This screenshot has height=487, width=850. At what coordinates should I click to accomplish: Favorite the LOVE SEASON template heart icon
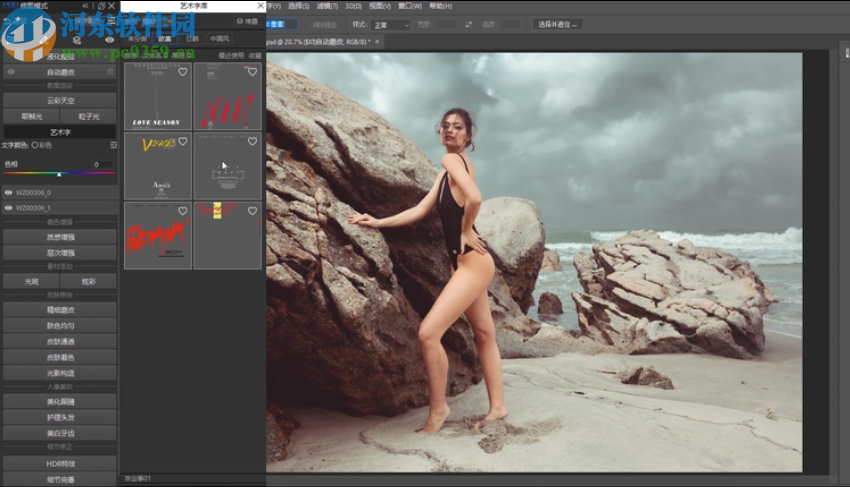183,72
